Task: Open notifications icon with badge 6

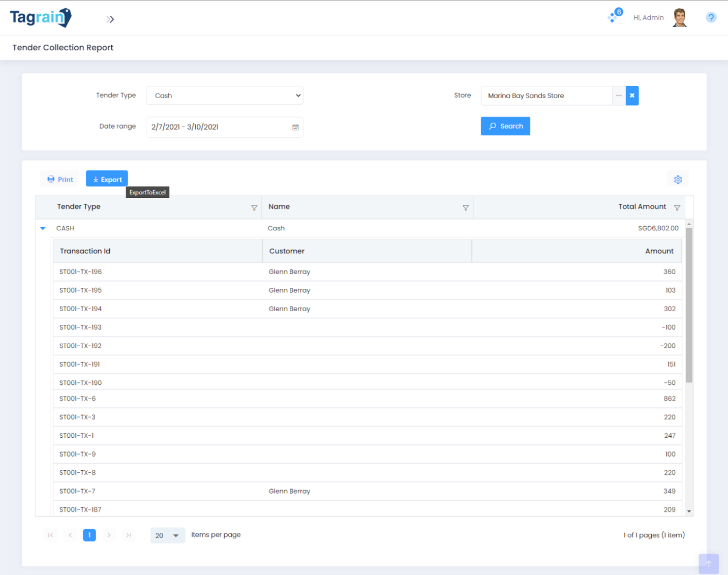Action: coord(614,17)
